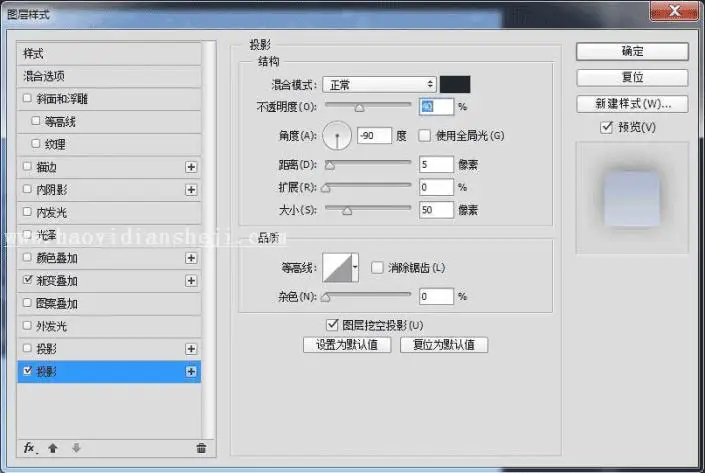Click 复位为默认值 button
This screenshot has width=705, height=473.
[x=444, y=345]
